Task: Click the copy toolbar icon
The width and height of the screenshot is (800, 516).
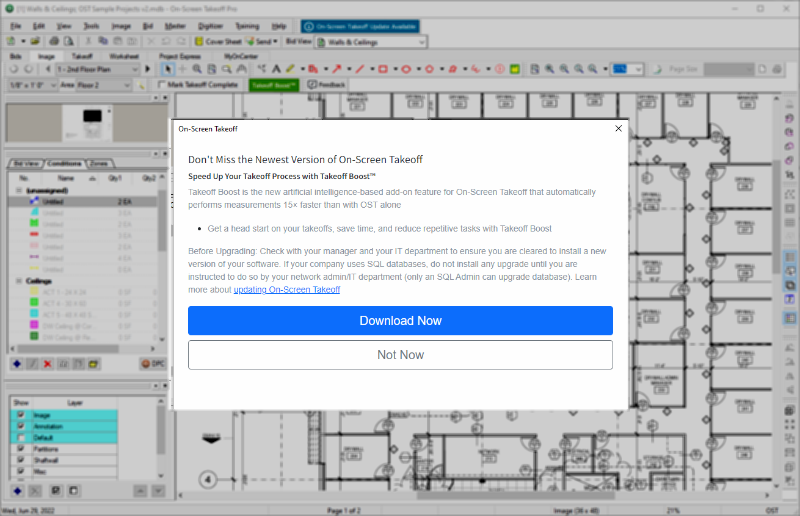Action: coord(103,41)
